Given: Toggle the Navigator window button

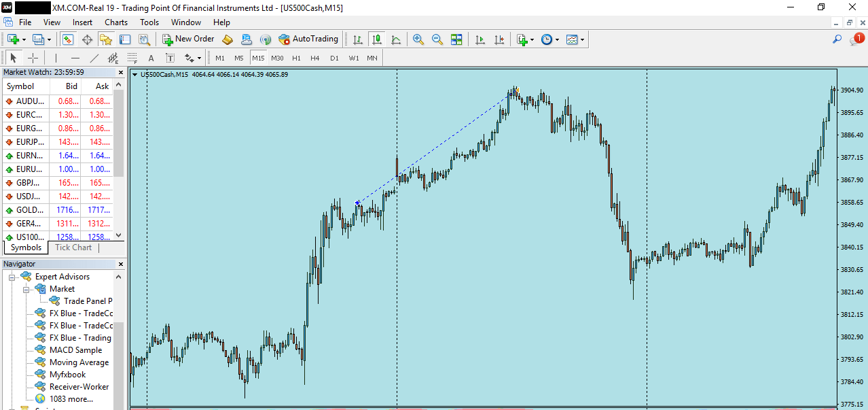Looking at the screenshot, I should (x=106, y=39).
